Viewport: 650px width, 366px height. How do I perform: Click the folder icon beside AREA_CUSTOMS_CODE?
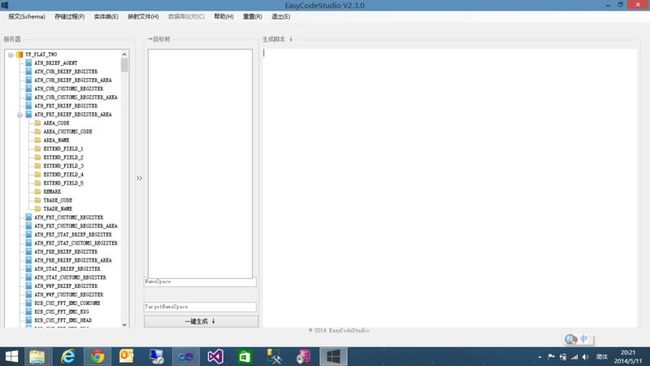click(x=37, y=131)
